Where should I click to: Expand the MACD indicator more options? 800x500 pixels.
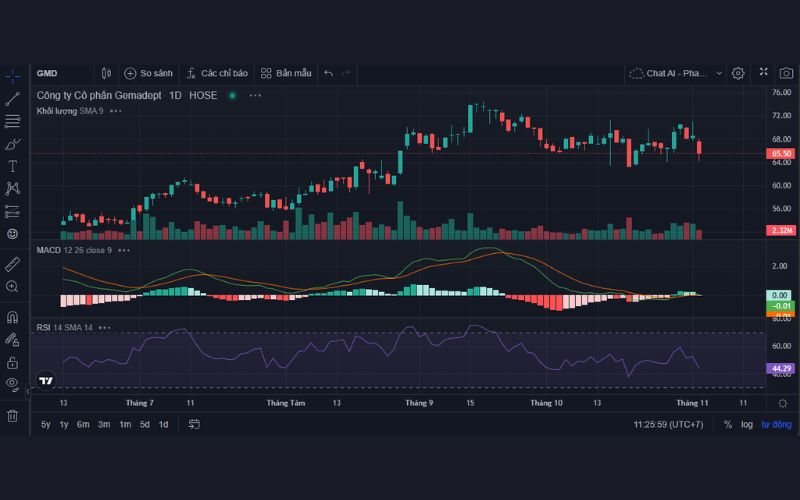pyautogui.click(x=124, y=249)
